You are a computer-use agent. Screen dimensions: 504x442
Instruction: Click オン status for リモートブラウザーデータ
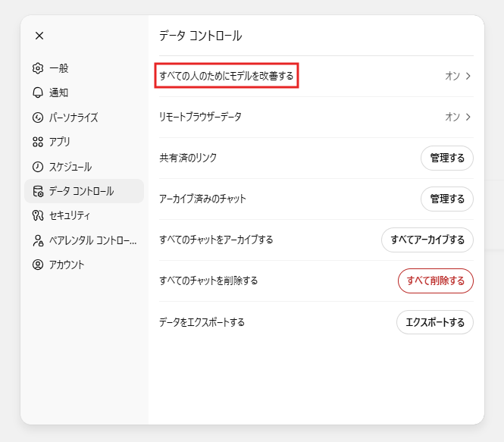coord(452,117)
